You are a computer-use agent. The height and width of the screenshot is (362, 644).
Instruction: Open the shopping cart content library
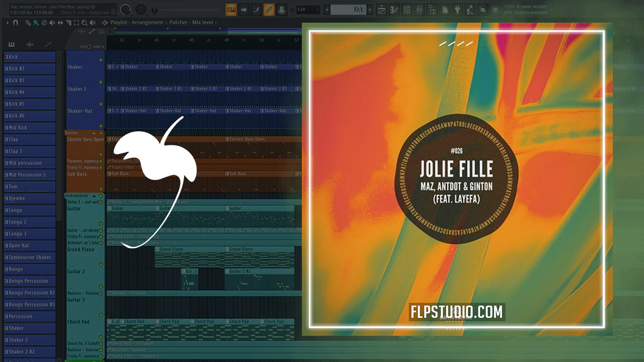(495, 9)
